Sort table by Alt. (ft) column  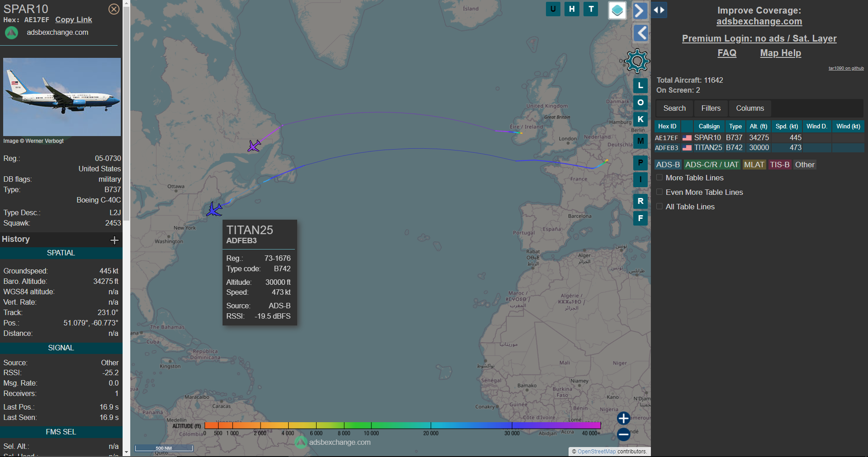tap(758, 127)
